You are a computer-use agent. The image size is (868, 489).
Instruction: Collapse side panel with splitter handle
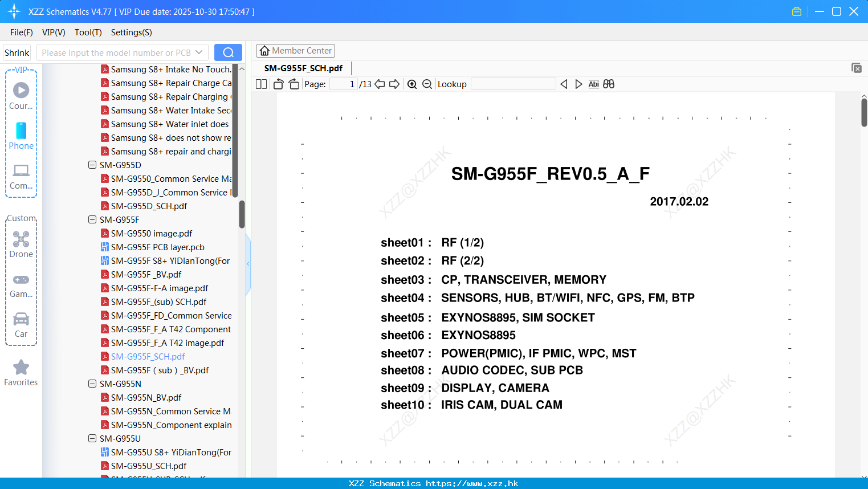248,264
